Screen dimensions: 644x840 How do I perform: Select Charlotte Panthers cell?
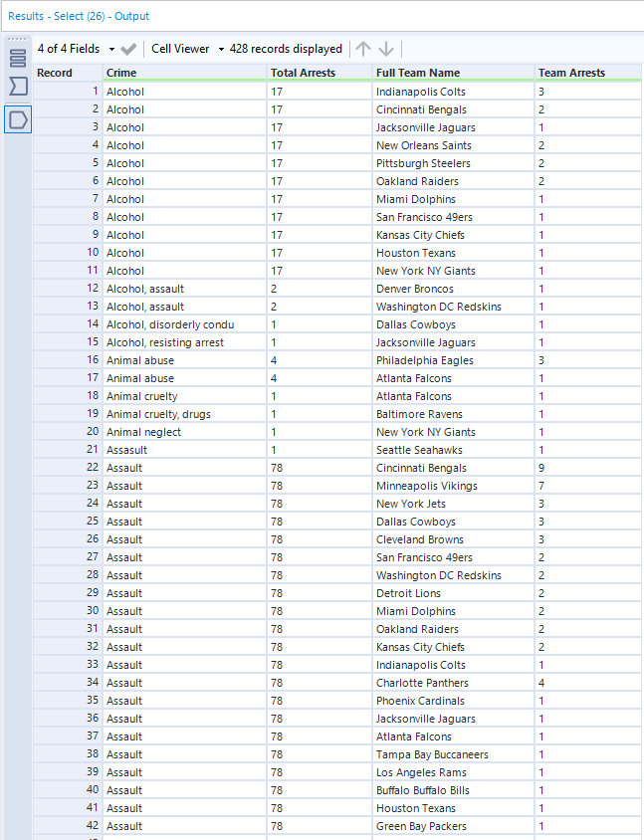click(453, 683)
